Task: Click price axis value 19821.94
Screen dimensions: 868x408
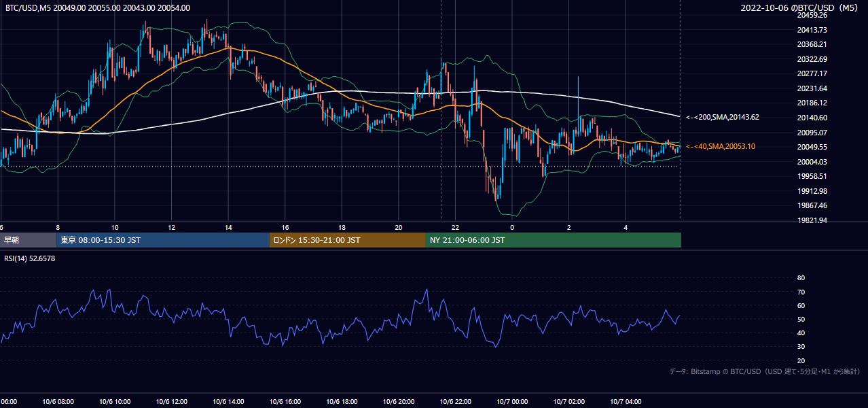Action: 812,220
